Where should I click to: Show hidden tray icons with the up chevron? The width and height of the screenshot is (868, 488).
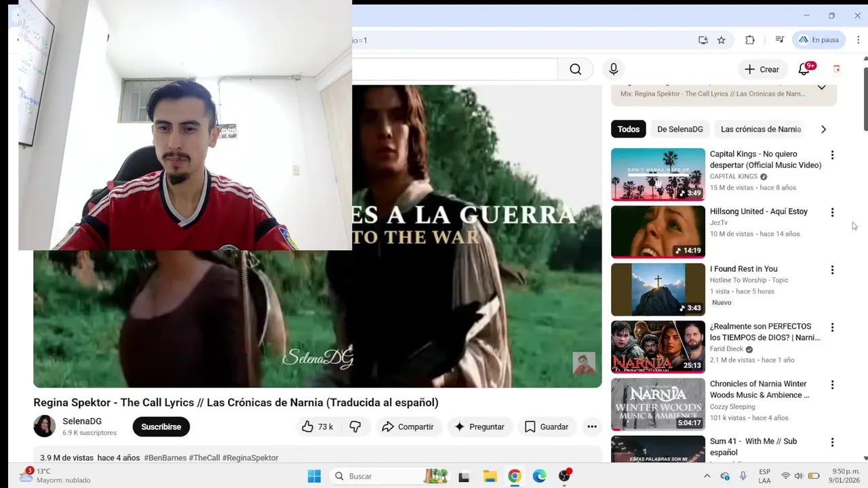click(x=707, y=476)
